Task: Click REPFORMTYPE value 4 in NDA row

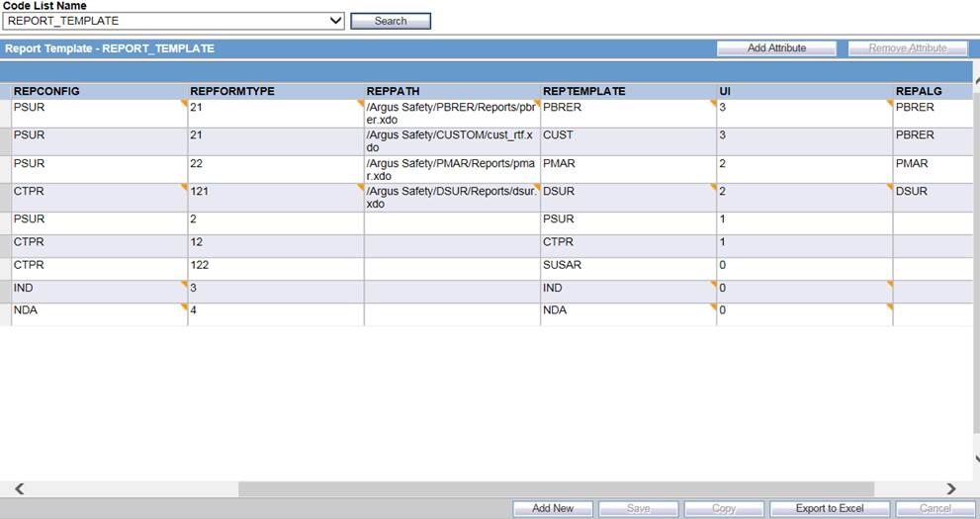Action: pos(276,314)
